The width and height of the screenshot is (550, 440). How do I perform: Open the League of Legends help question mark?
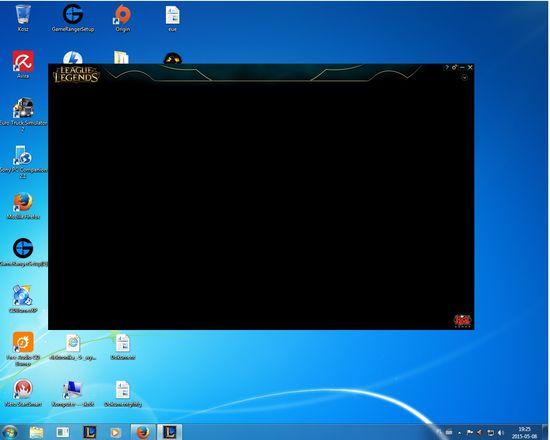tap(447, 67)
